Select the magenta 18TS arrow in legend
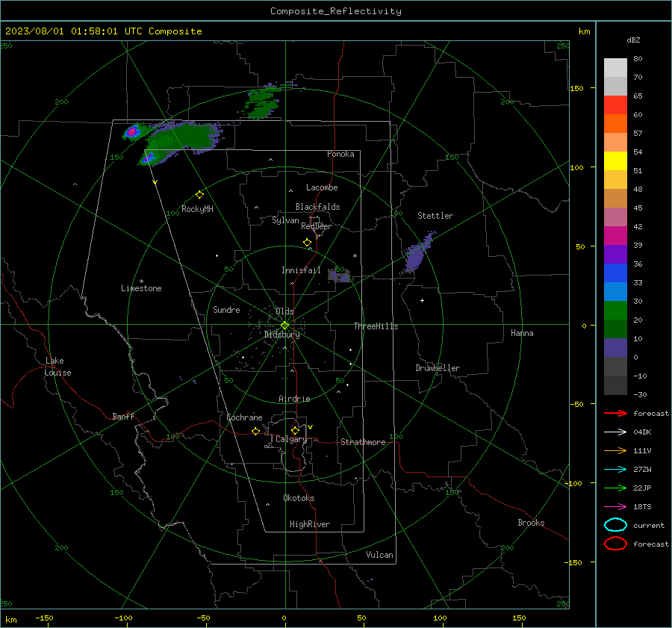This screenshot has height=628, width=672. coord(615,507)
